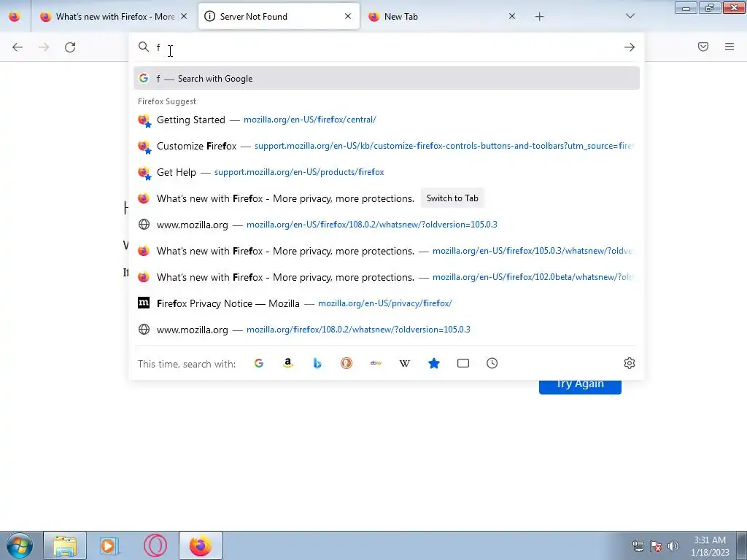Open 'Firefox Privacy Notice — Mozilla' suggestion
Screen dimensions: 747x560
point(387,303)
